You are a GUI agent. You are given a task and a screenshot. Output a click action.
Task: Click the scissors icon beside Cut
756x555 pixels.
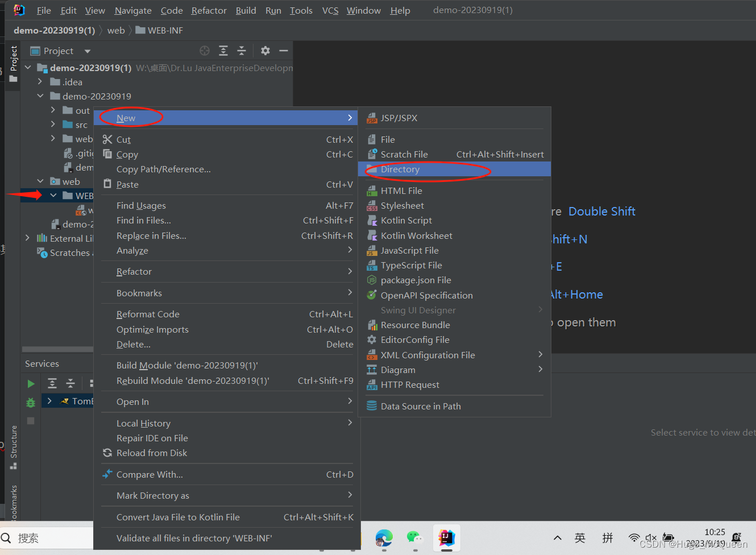click(x=107, y=139)
